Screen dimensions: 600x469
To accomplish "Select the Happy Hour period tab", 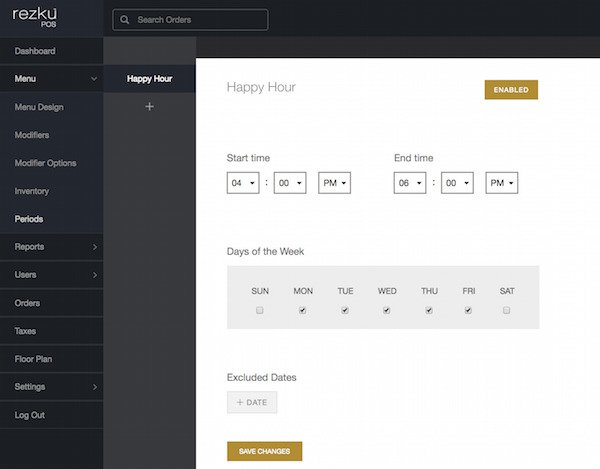I will click(149, 79).
